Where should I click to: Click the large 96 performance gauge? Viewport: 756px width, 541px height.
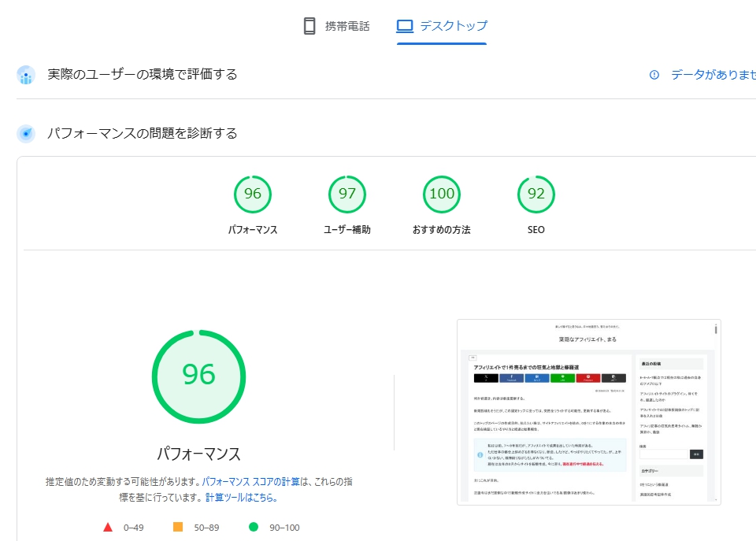[x=198, y=375]
